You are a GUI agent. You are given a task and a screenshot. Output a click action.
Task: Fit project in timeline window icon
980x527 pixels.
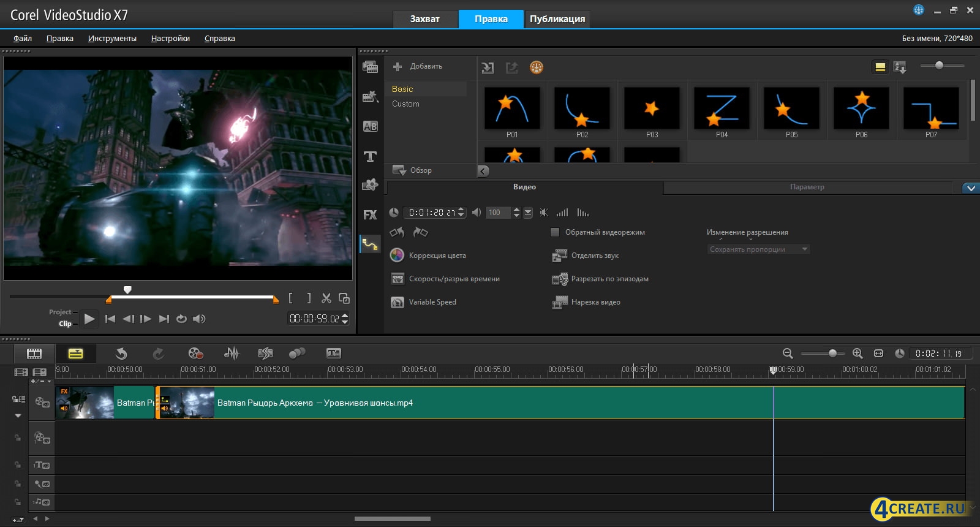click(878, 354)
